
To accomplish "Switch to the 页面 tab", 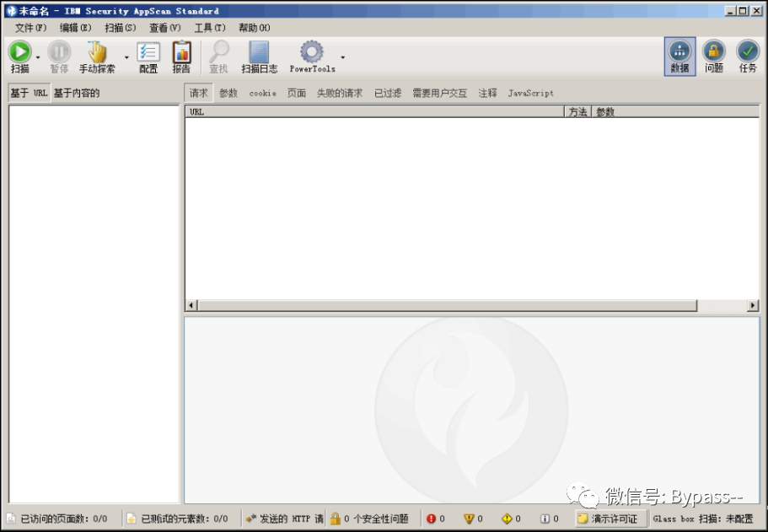I will tap(297, 93).
